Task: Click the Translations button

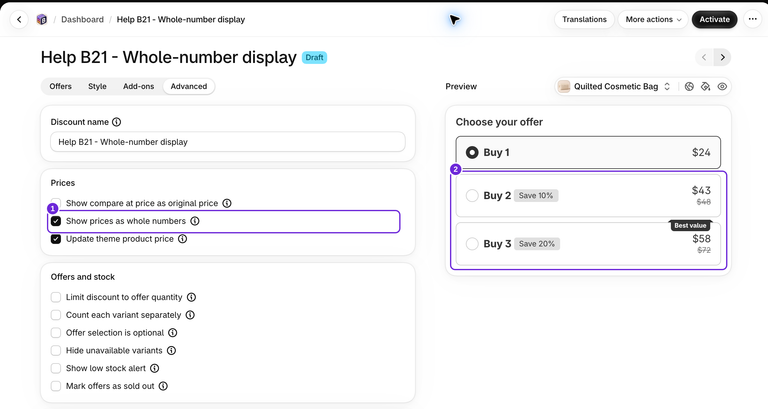Action: 584,20
